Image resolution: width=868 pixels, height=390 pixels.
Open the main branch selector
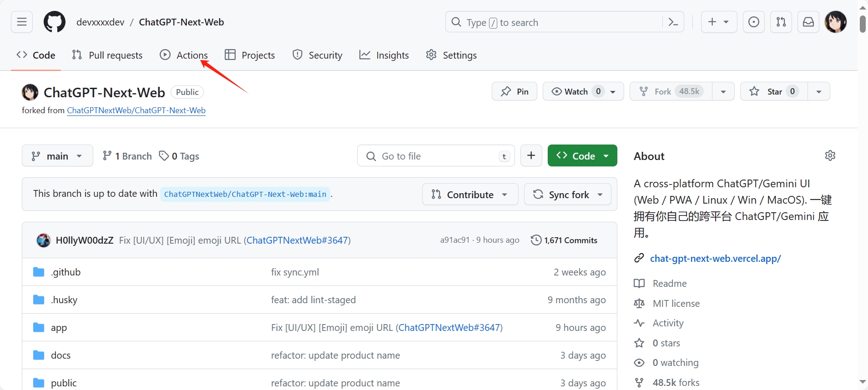(57, 156)
